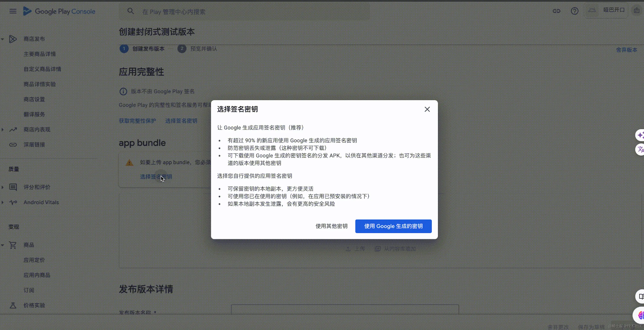Collapse the 商店发布 sidebar section
The image size is (644, 330).
coord(3,39)
